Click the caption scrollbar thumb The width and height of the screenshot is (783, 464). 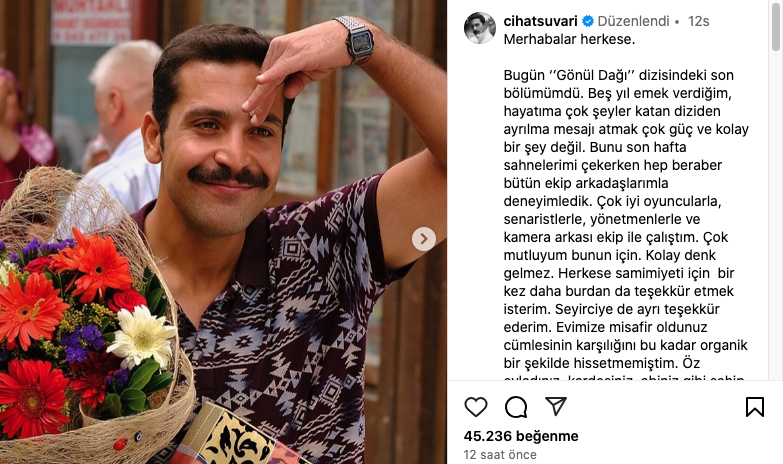pos(775,27)
